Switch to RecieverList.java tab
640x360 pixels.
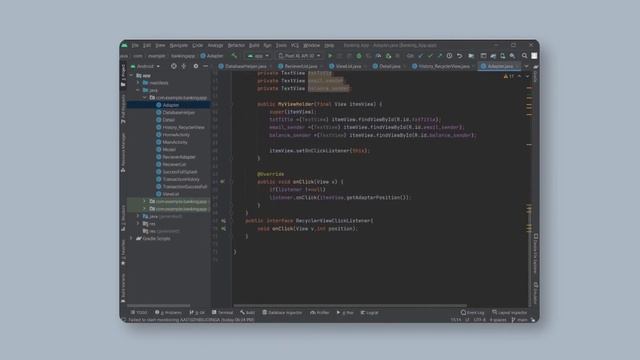pyautogui.click(x=300, y=66)
